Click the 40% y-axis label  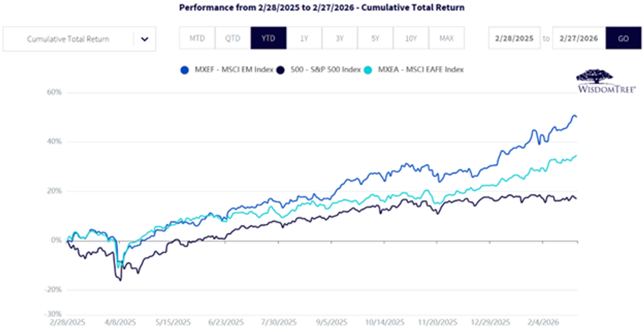coord(55,142)
